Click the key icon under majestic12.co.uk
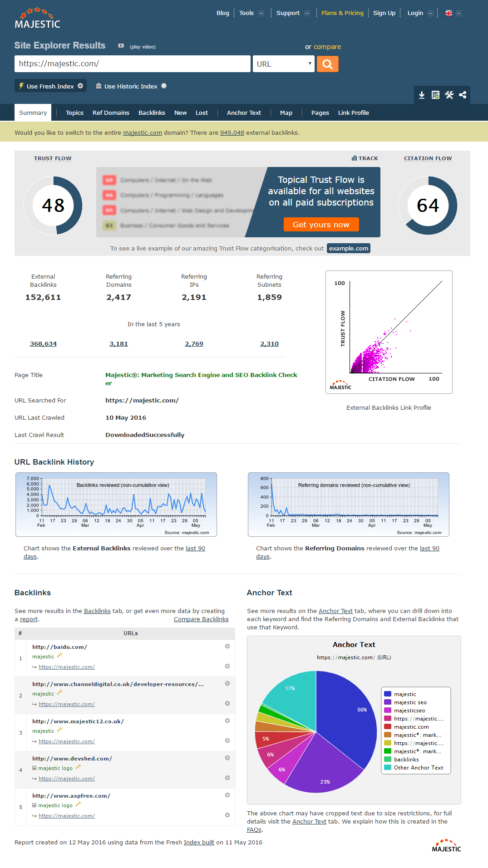Image resolution: width=488 pixels, height=868 pixels. click(x=59, y=730)
